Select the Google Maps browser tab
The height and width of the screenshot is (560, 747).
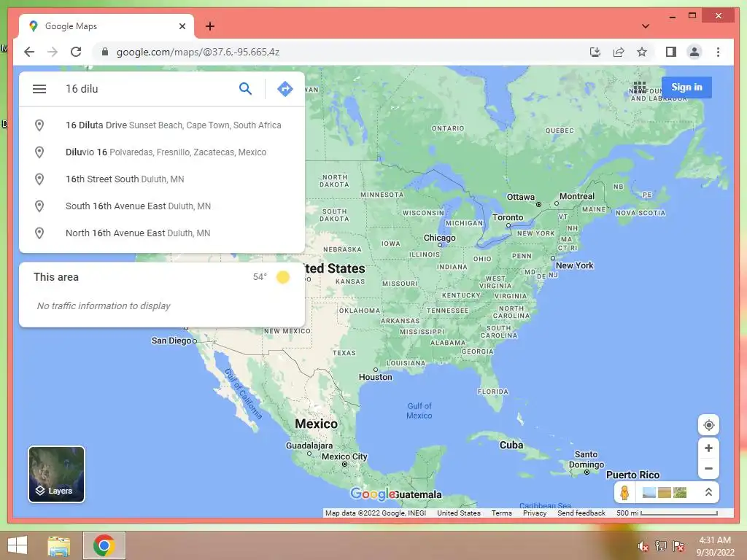point(107,26)
